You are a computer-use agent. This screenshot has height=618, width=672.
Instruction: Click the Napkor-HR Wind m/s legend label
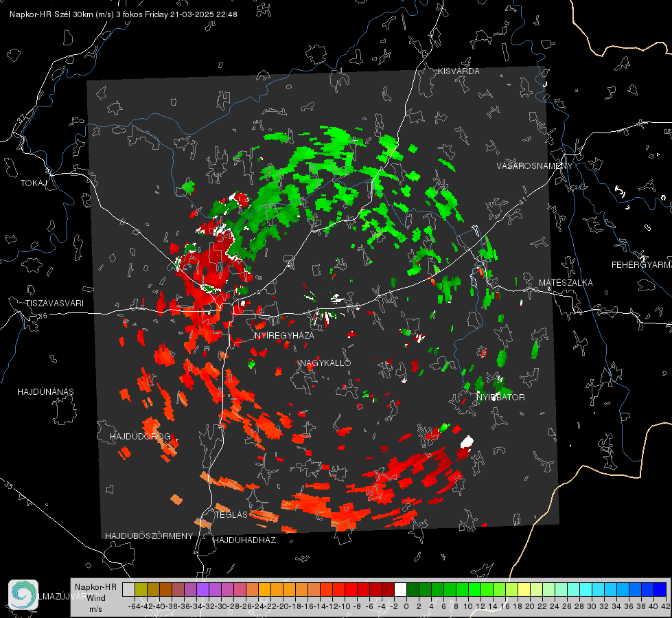coord(95,598)
